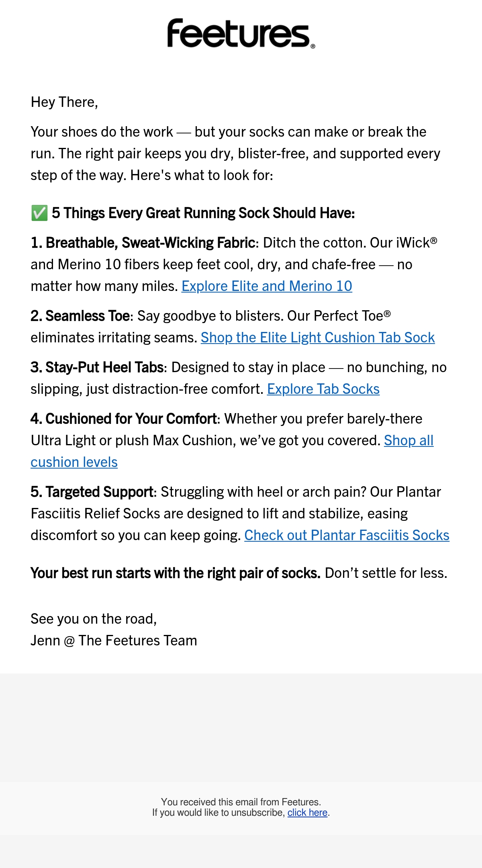This screenshot has width=482, height=868.
Task: Click the 'Your shoes do the work' intro paragraph
Action: pos(235,154)
